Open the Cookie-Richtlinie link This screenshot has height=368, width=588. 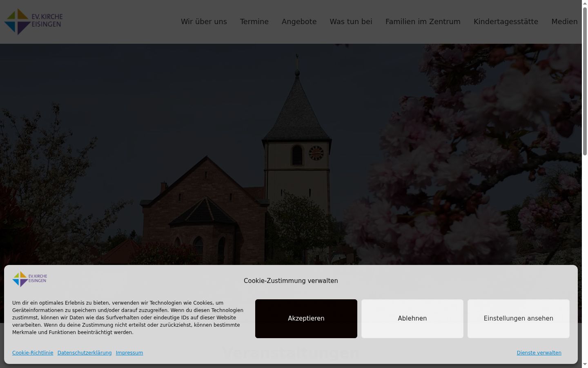coord(33,353)
